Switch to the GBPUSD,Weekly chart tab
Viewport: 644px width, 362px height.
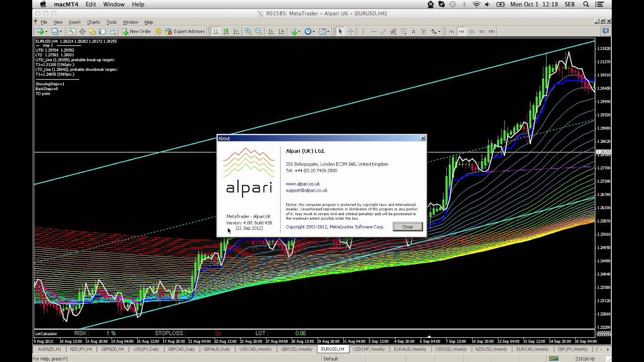pos(296,349)
